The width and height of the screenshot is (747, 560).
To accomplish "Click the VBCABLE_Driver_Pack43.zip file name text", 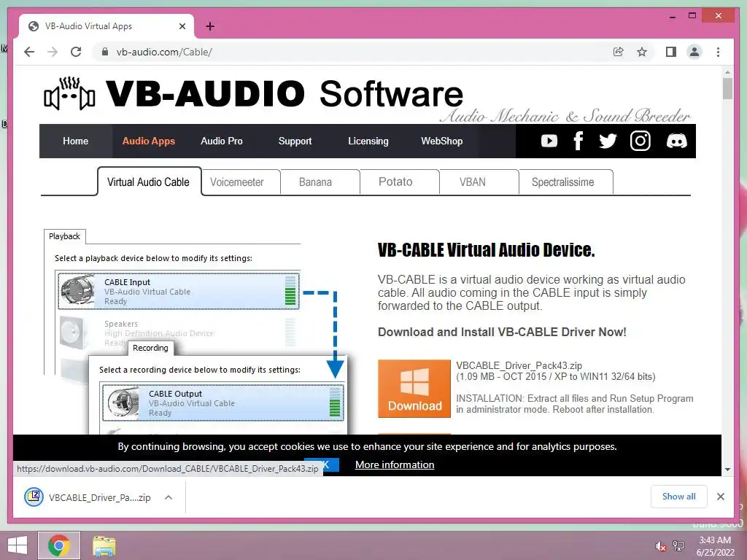I will 519,366.
